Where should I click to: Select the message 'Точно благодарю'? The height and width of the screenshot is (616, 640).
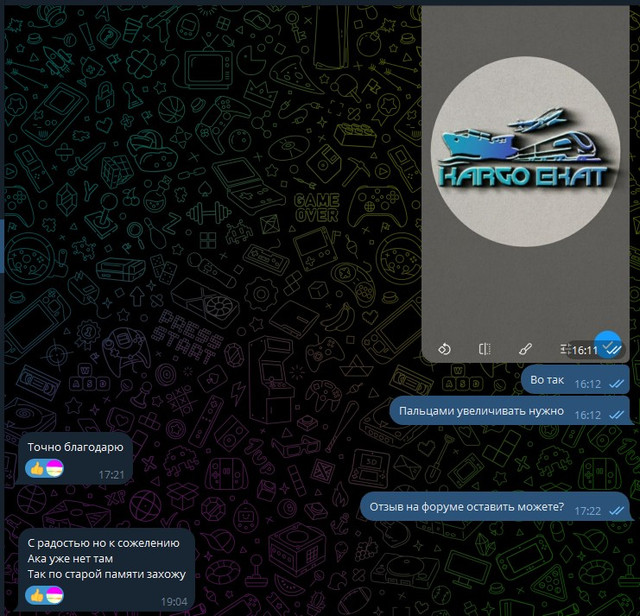pyautogui.click(x=76, y=459)
